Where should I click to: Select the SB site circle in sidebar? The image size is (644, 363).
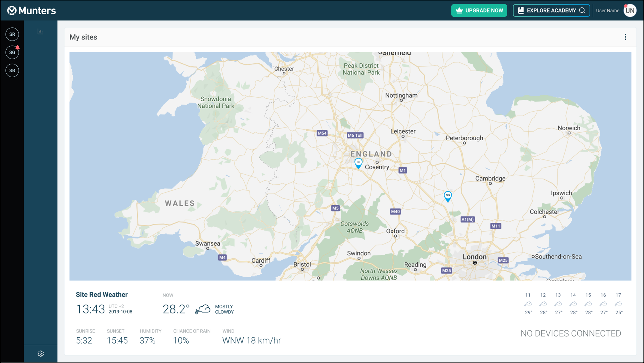tap(12, 70)
